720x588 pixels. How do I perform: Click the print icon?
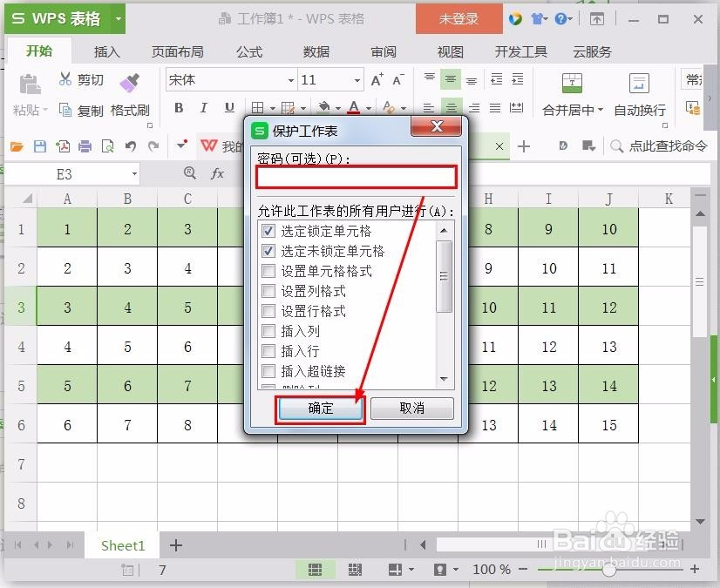[x=85, y=146]
